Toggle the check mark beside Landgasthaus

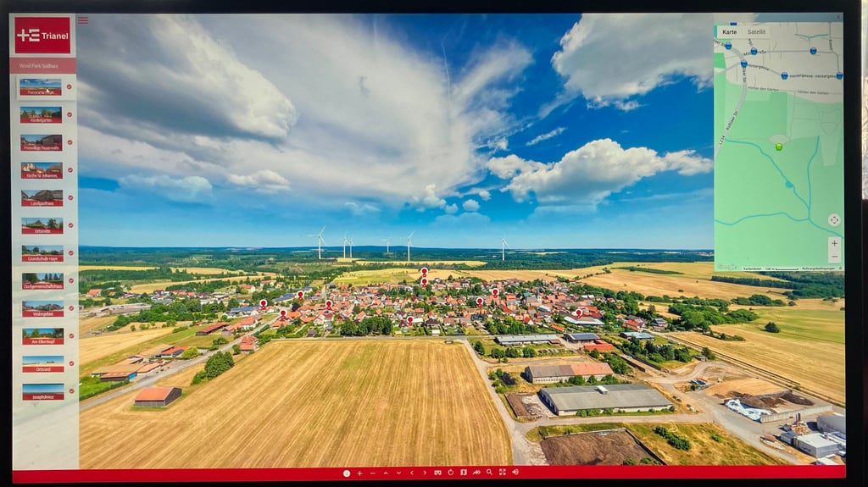coord(70,197)
